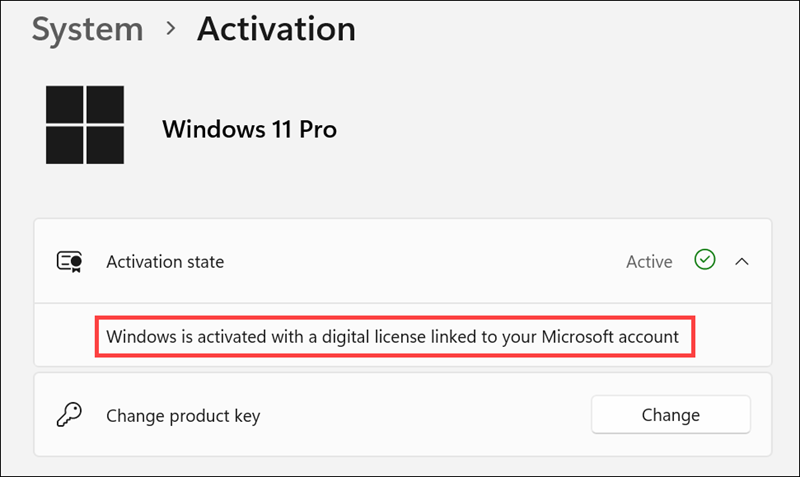Click the breadcrumb chevron separator after System
Viewport: 800px width, 477px height.
tap(171, 30)
